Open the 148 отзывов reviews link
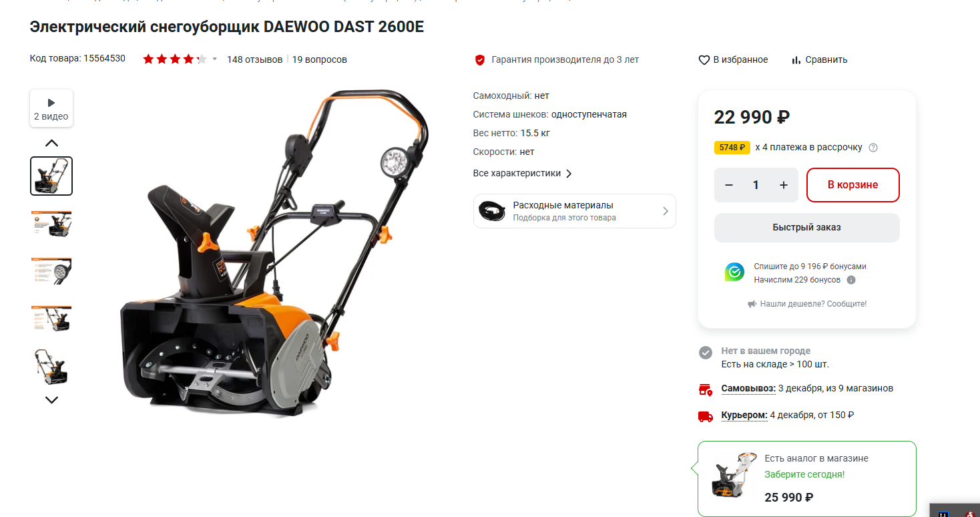 [254, 59]
